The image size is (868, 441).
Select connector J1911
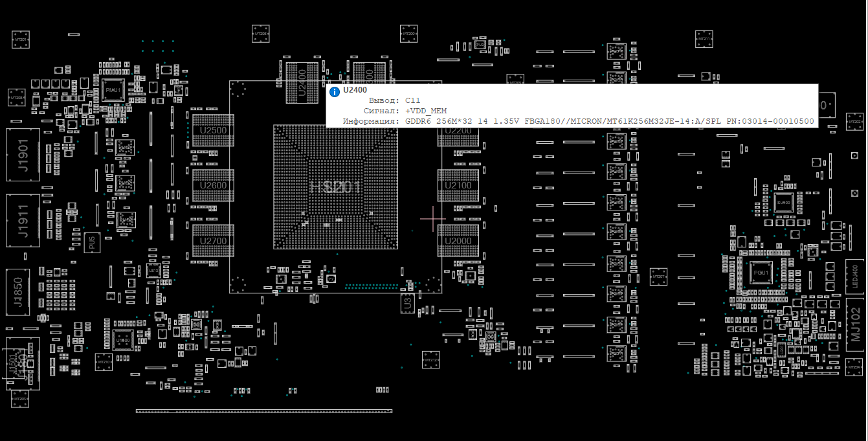point(23,221)
